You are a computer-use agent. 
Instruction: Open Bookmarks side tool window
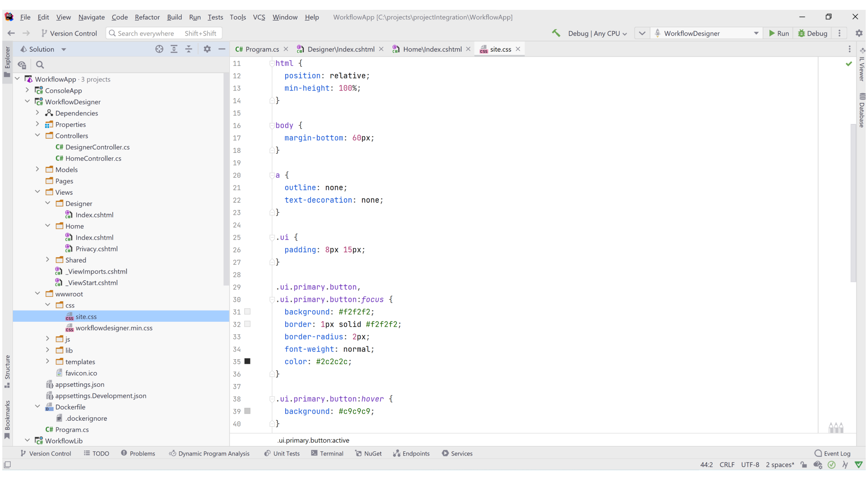7,420
